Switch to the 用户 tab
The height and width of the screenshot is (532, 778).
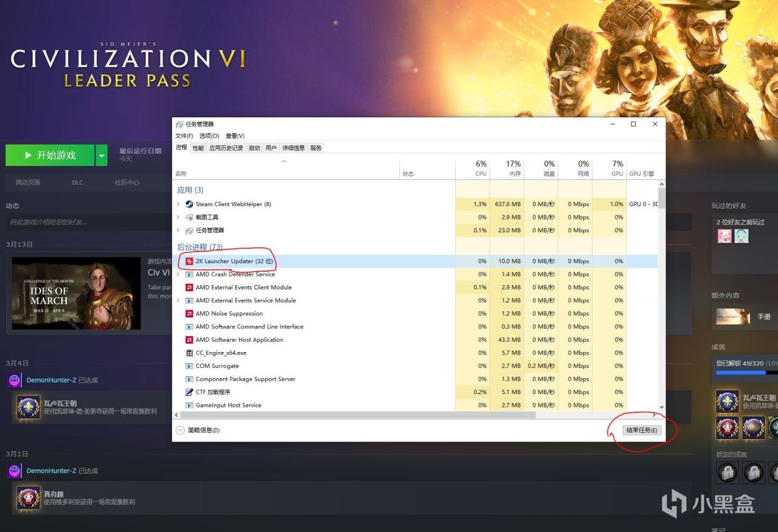pos(271,148)
